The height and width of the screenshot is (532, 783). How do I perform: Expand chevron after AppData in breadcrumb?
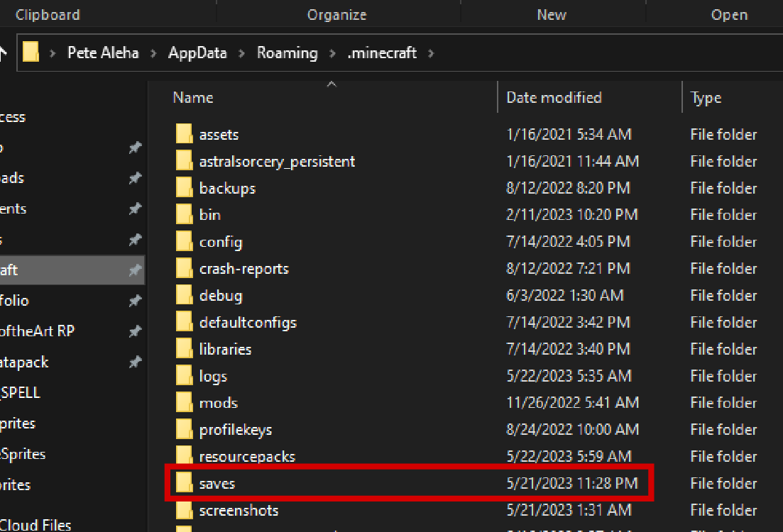point(241,53)
